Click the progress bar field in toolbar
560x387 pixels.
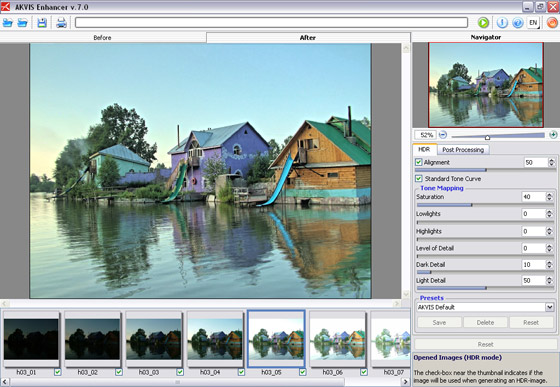pos(271,23)
